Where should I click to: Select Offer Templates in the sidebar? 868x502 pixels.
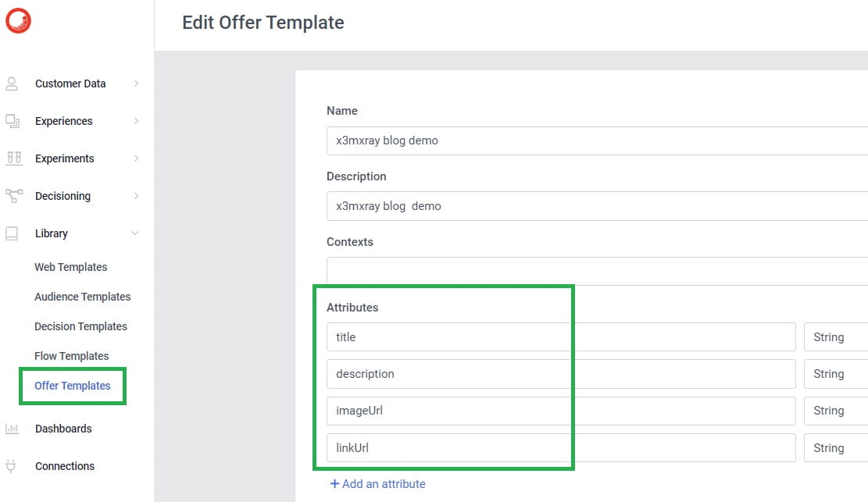pyautogui.click(x=73, y=386)
